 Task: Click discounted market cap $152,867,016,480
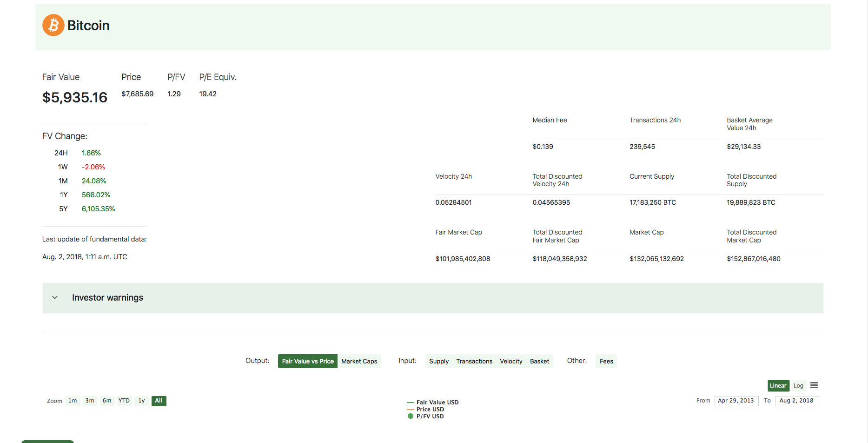pyautogui.click(x=754, y=259)
